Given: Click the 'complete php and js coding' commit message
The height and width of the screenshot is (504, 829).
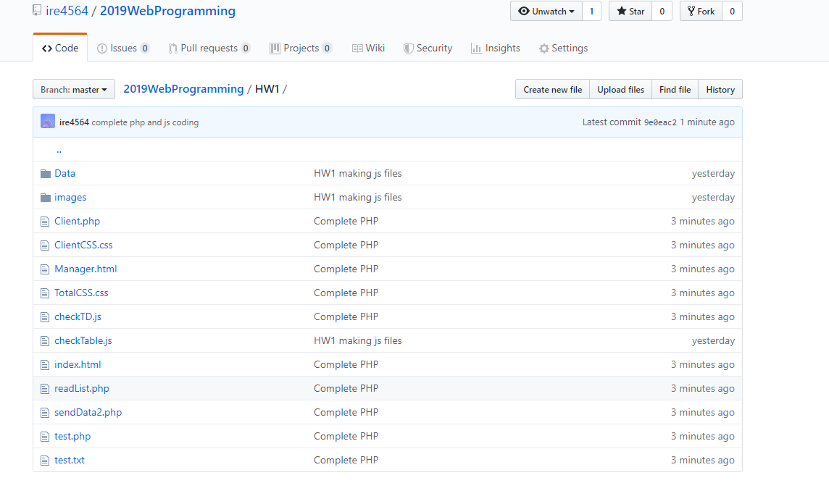Looking at the screenshot, I should pos(145,122).
